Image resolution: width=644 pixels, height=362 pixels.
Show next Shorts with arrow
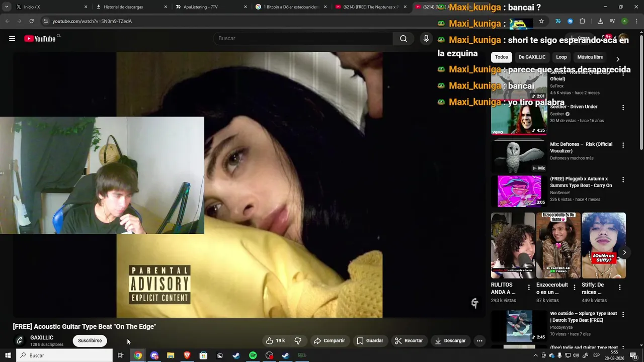click(x=624, y=252)
